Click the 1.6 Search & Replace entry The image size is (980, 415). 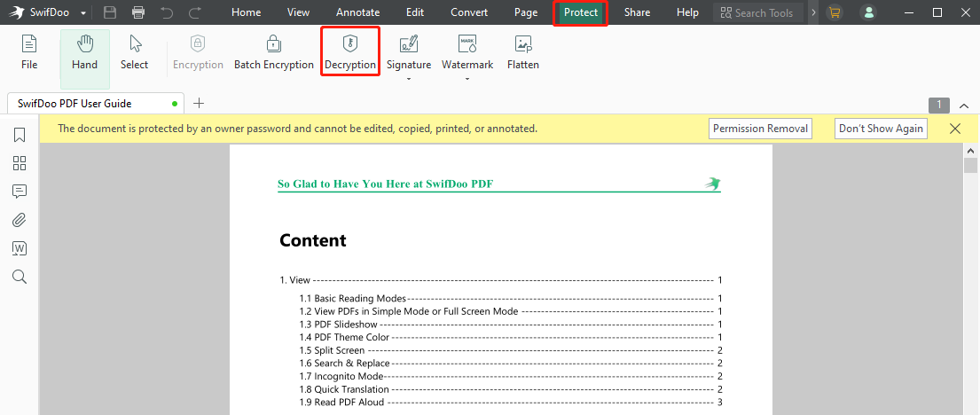click(511, 364)
